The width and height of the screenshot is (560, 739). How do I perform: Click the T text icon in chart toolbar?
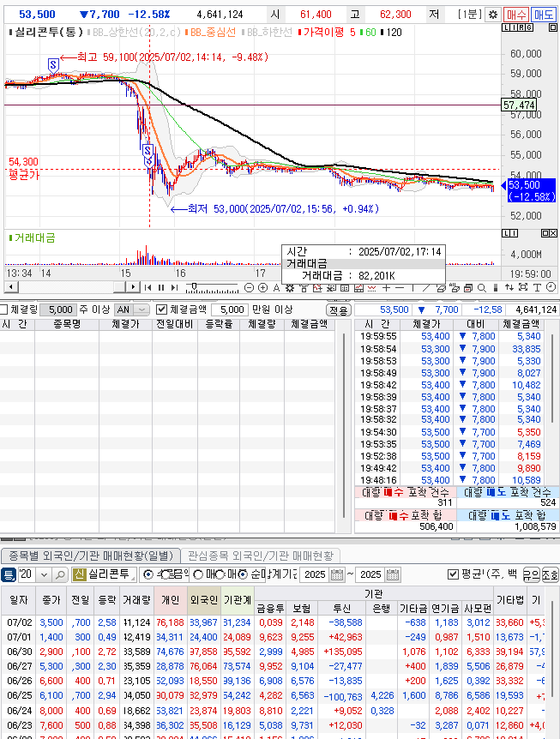coord(537,288)
